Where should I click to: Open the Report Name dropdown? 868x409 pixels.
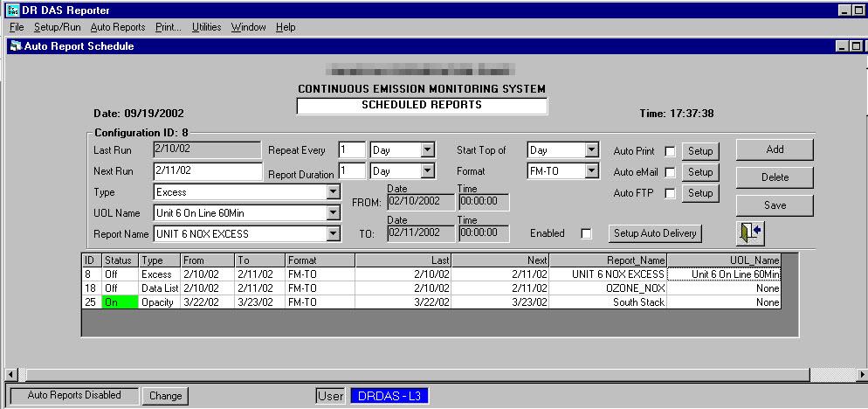332,233
